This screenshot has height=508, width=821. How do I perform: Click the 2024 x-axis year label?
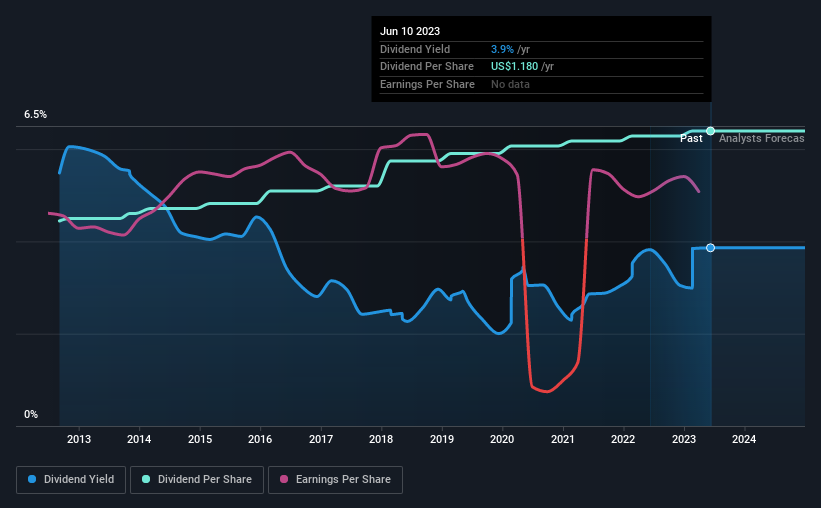(744, 439)
